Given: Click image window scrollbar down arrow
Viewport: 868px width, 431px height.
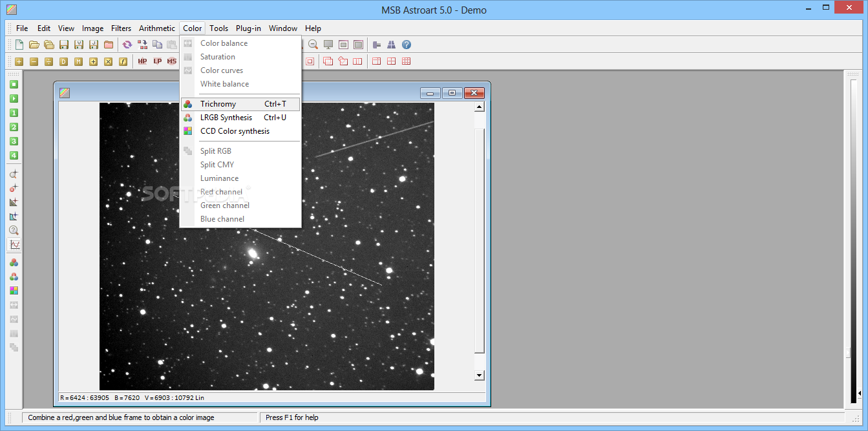Looking at the screenshot, I should 479,375.
